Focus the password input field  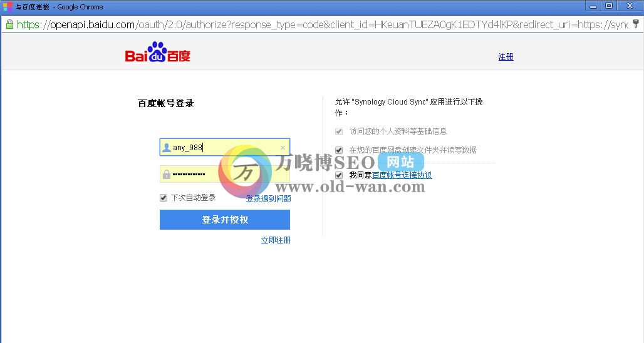tap(225, 174)
